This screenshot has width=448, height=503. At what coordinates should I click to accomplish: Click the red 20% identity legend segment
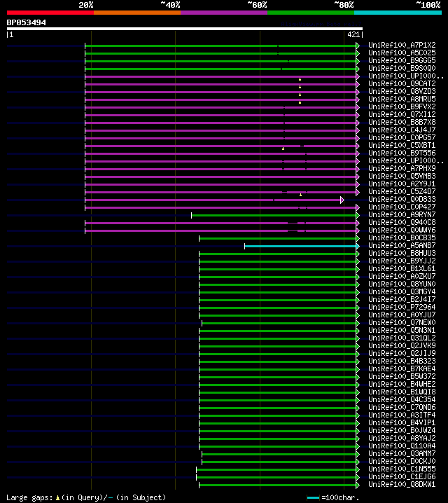[50, 13]
